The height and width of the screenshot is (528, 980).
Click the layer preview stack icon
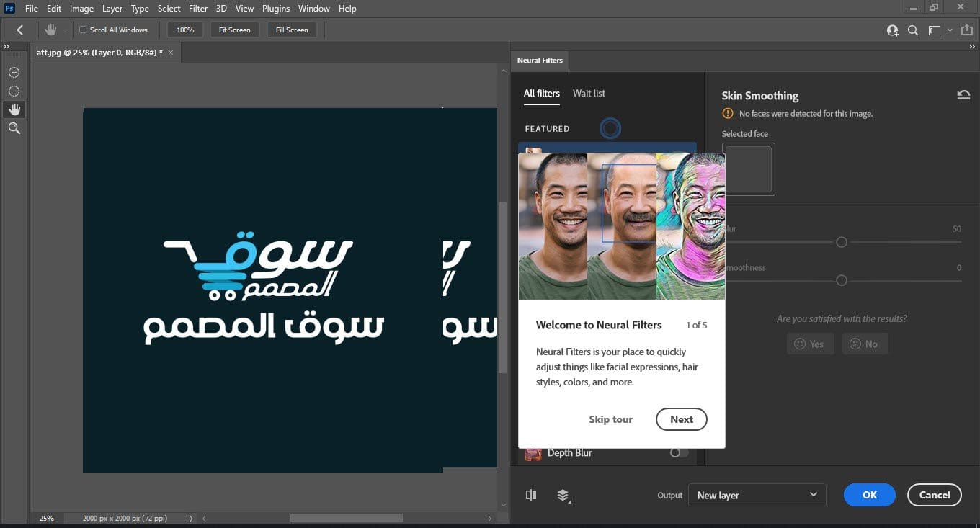(x=563, y=495)
